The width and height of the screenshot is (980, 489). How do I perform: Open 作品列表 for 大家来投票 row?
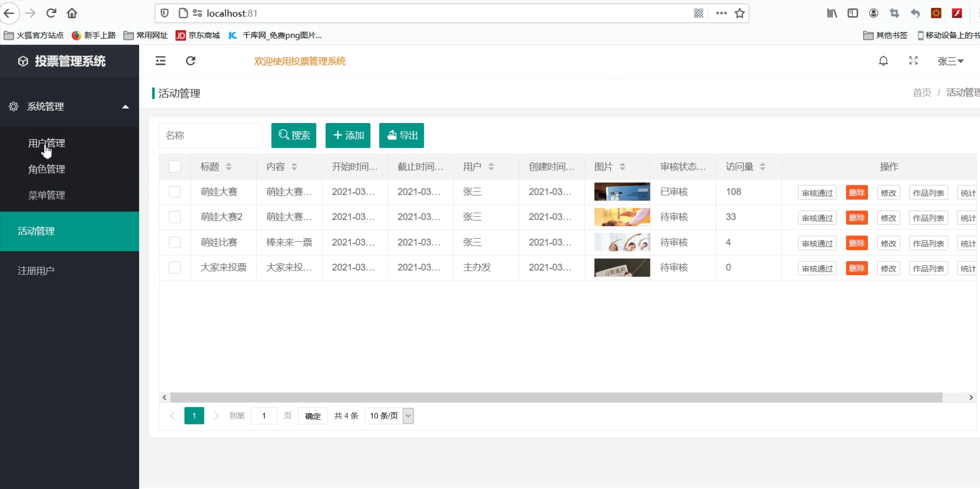pos(928,268)
